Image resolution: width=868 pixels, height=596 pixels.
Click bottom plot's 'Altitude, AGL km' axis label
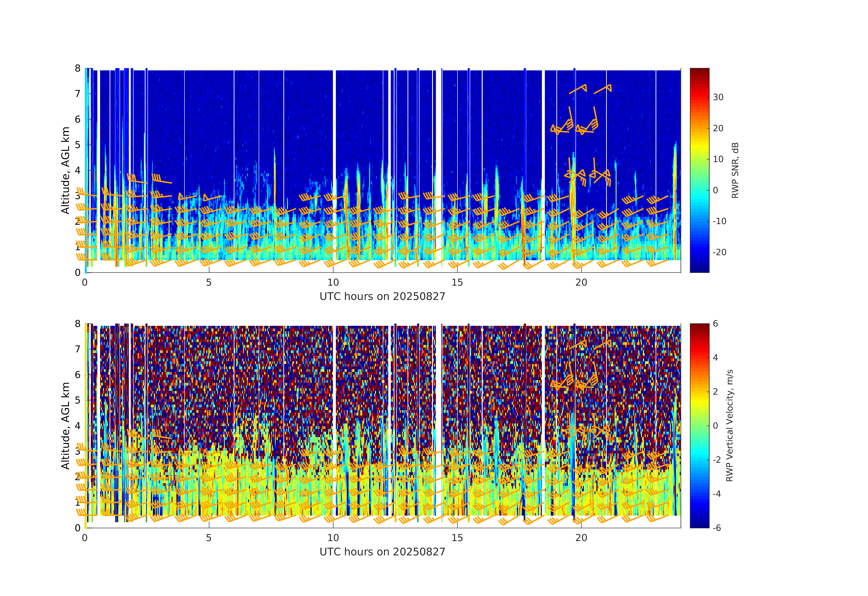coord(65,426)
